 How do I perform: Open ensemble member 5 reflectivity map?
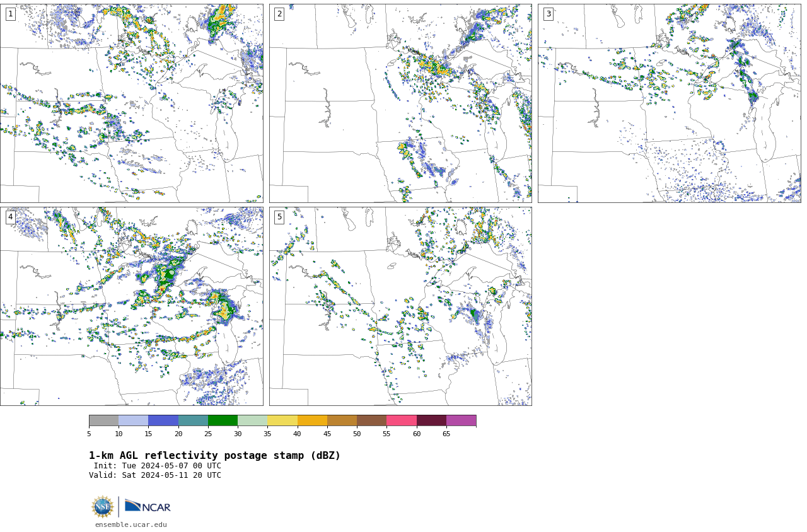pyautogui.click(x=400, y=306)
